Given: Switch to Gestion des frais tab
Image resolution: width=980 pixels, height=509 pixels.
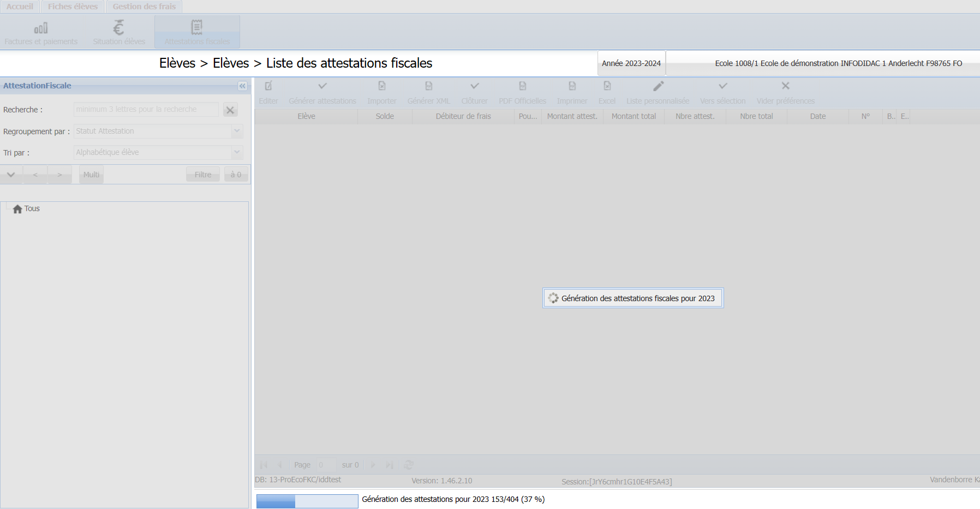Looking at the screenshot, I should [x=144, y=7].
